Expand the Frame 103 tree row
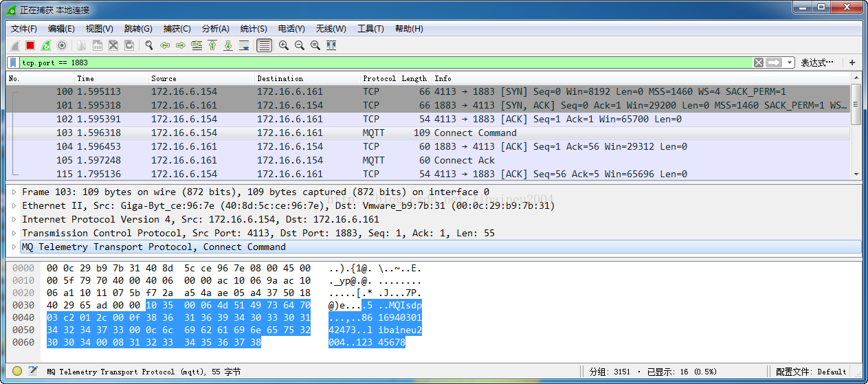 (x=14, y=192)
